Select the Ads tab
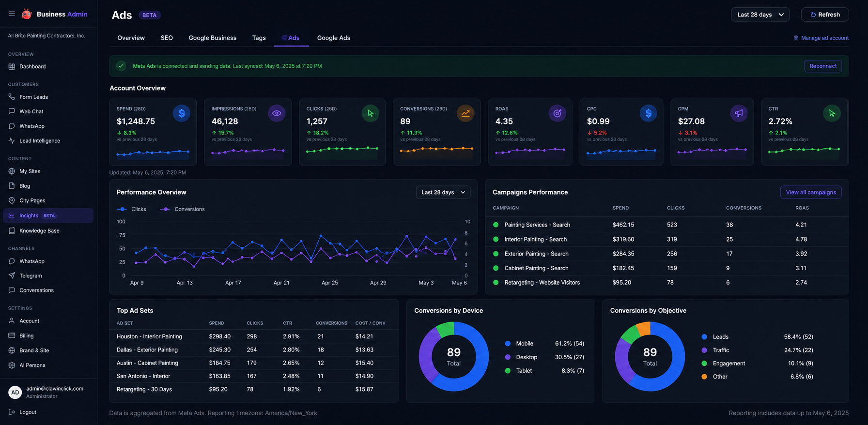The width and height of the screenshot is (868, 425). click(291, 38)
